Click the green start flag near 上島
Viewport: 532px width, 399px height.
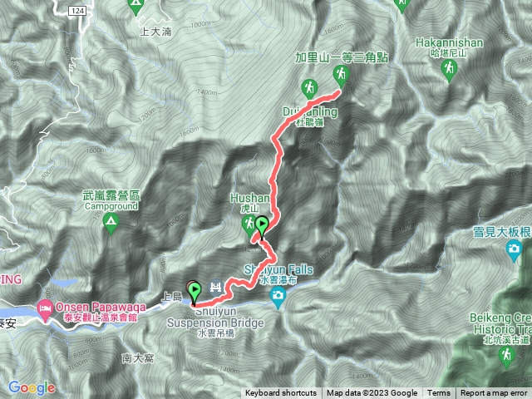[x=195, y=293]
